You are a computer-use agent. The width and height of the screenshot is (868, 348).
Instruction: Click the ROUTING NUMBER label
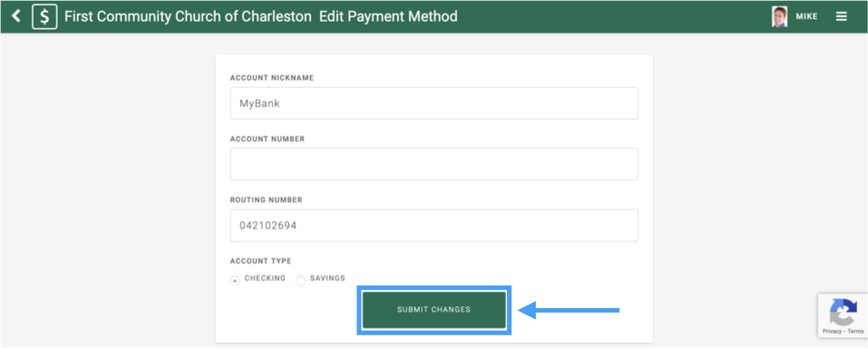tap(267, 199)
